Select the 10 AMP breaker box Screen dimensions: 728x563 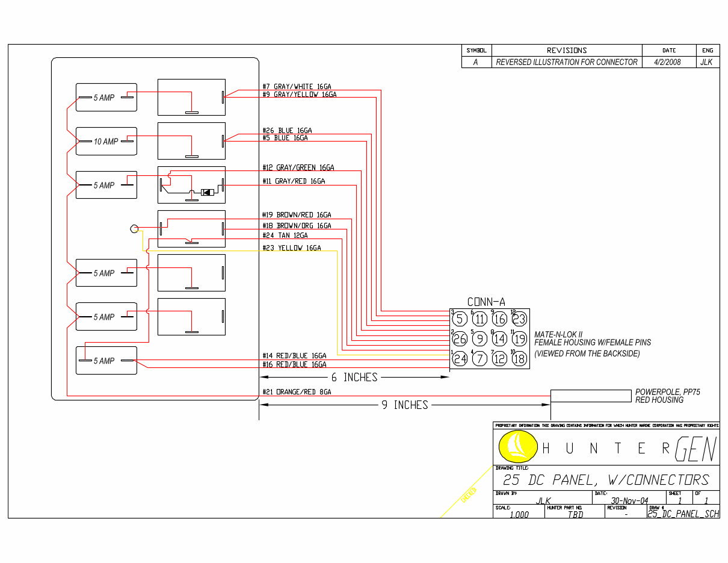tap(106, 142)
